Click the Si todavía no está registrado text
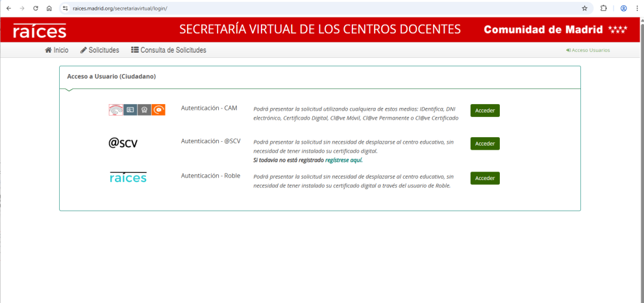 click(289, 160)
